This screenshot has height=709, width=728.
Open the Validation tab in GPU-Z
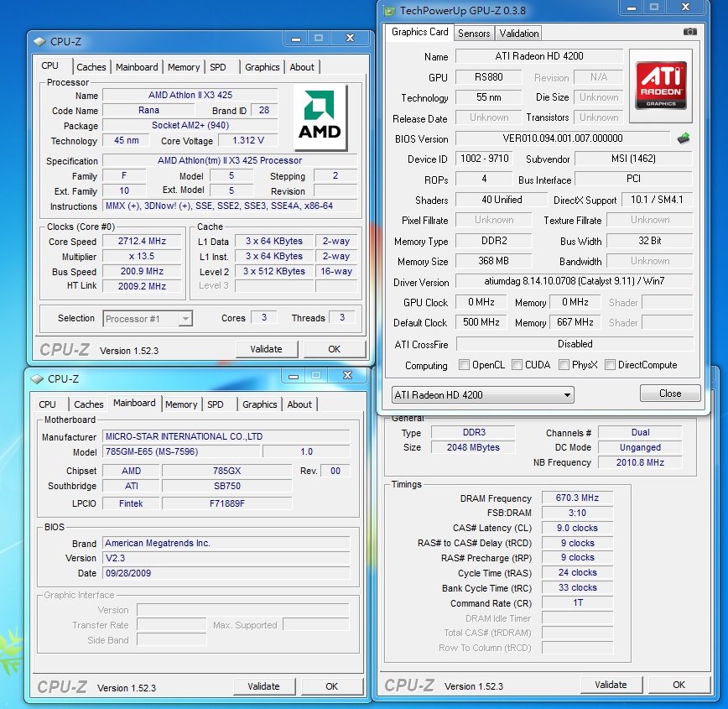tap(519, 34)
